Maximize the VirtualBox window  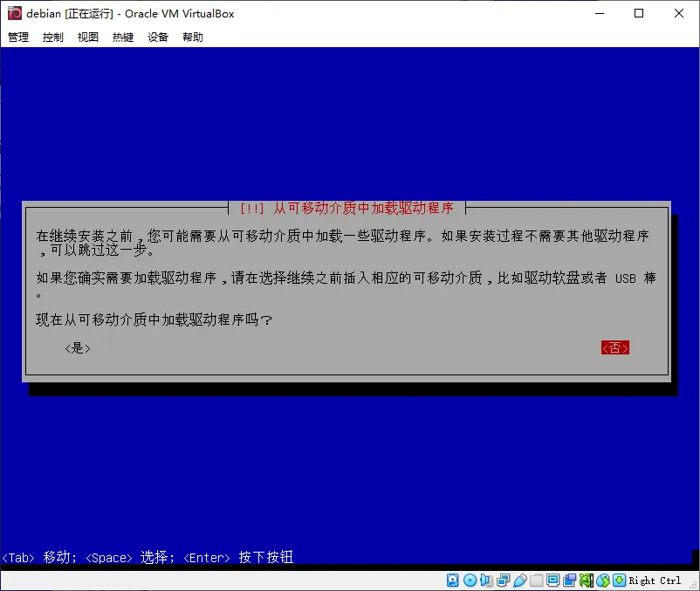[639, 13]
